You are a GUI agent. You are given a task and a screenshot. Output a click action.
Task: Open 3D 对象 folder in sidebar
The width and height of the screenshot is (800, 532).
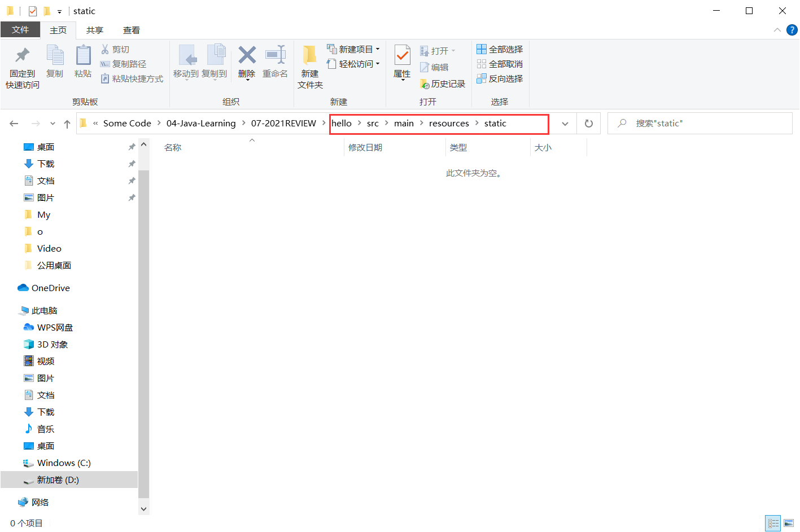tap(46, 345)
